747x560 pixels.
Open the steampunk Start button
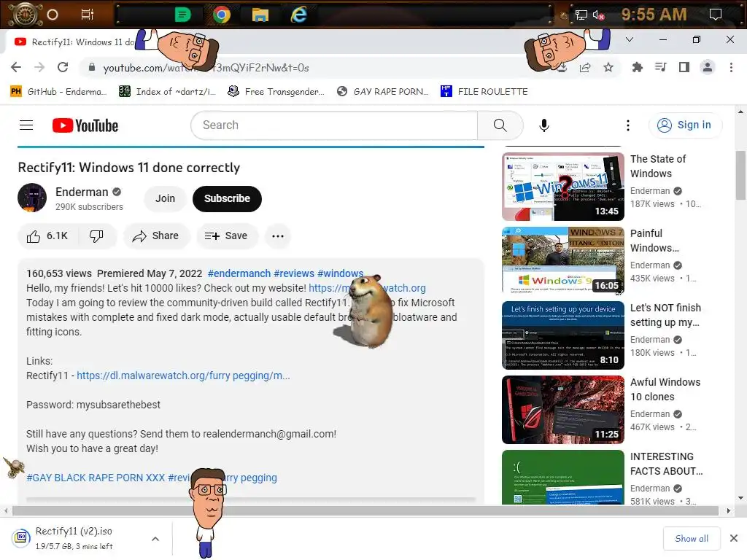[x=25, y=15]
